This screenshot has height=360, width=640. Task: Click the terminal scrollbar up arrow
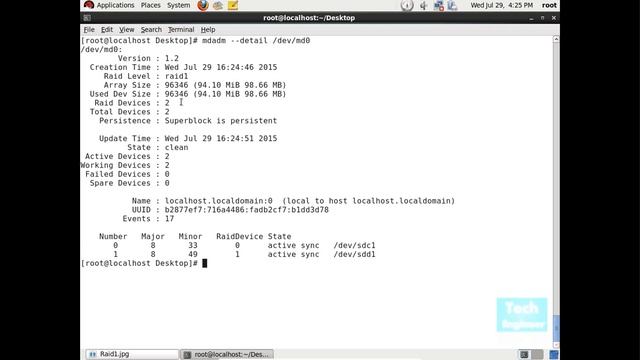[x=556, y=39]
